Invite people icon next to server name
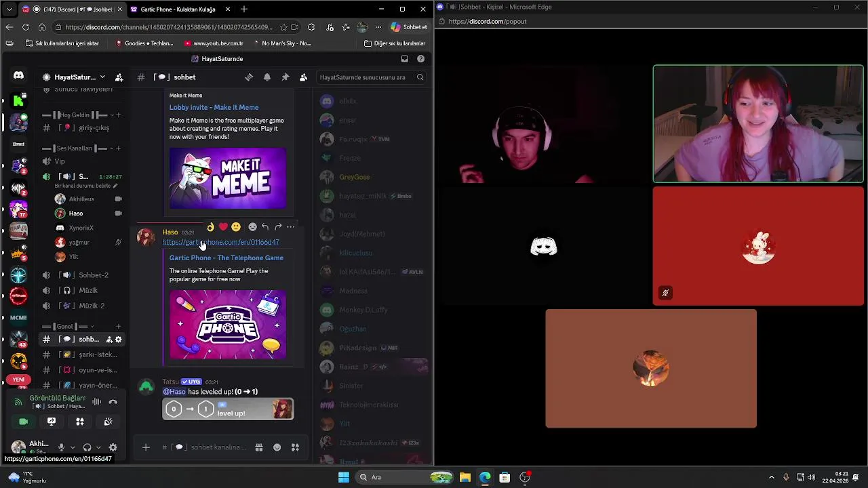The width and height of the screenshot is (868, 488). click(x=119, y=77)
